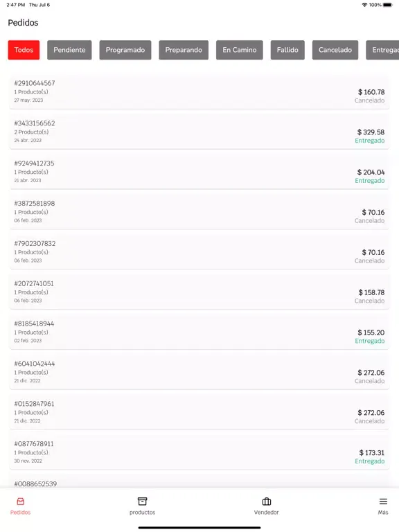
Task: Show Fallido orders
Action: tap(287, 50)
